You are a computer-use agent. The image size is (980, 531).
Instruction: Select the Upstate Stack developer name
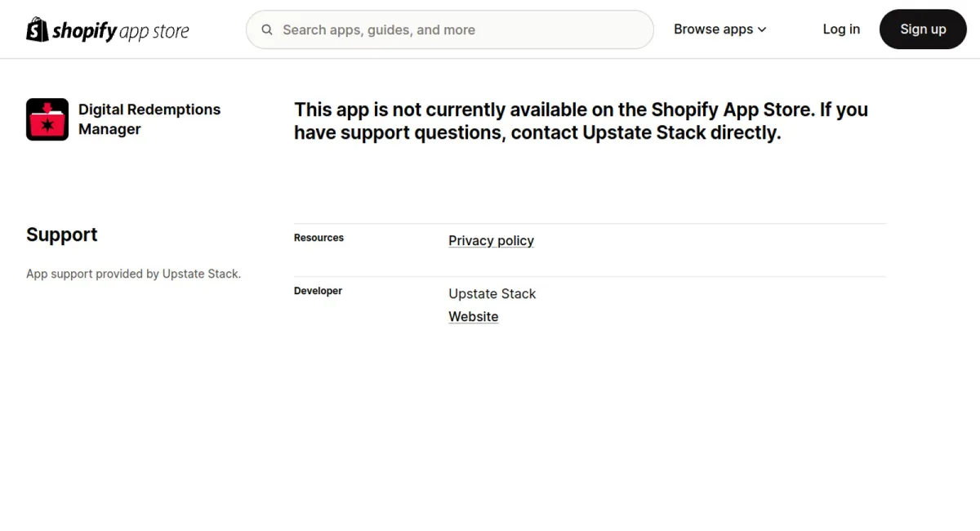coord(492,293)
